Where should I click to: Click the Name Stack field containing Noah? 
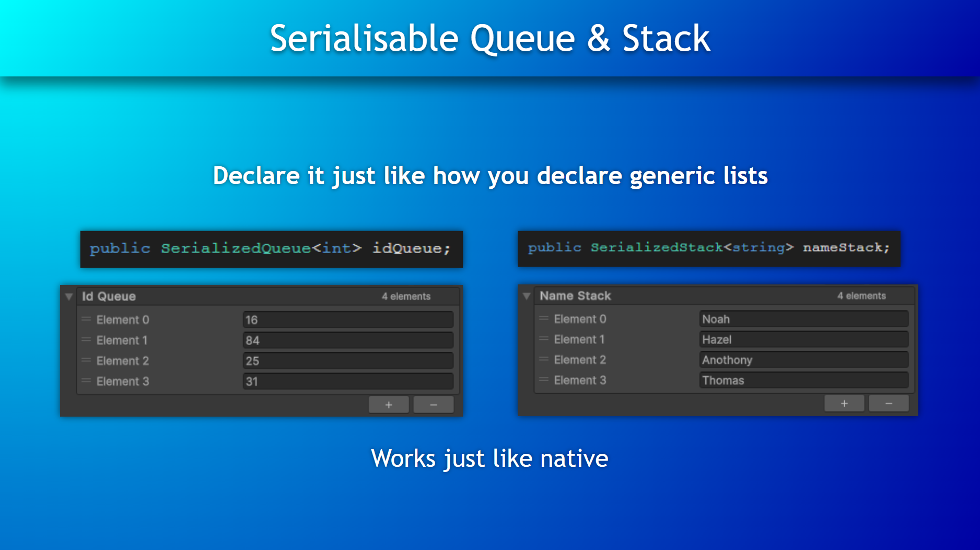[x=804, y=319]
